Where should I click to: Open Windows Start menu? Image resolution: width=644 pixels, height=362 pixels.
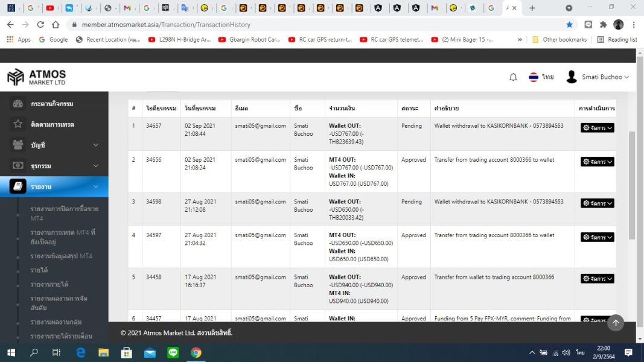click(x=11, y=352)
